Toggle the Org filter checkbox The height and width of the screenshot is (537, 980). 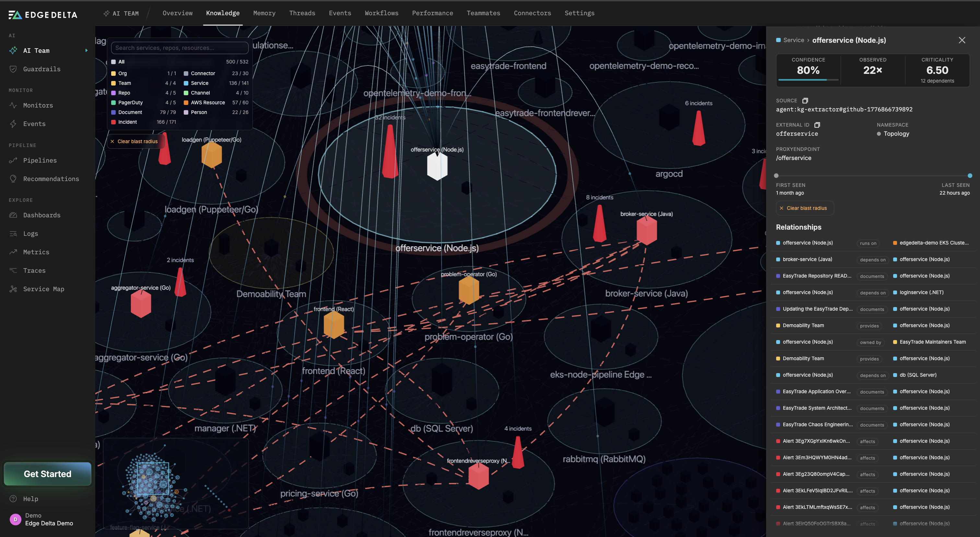click(x=113, y=74)
